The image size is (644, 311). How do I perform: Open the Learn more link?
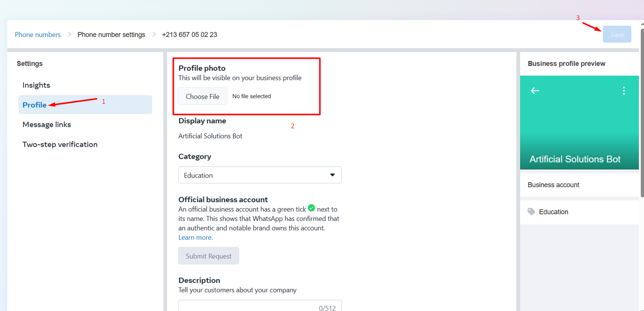tap(195, 238)
